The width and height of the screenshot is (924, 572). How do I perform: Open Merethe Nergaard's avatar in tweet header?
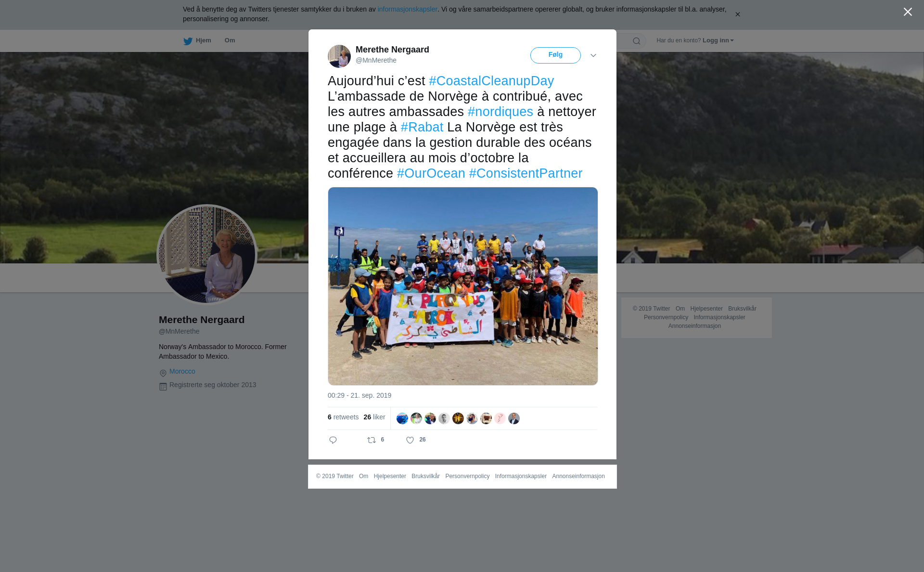[x=339, y=56]
